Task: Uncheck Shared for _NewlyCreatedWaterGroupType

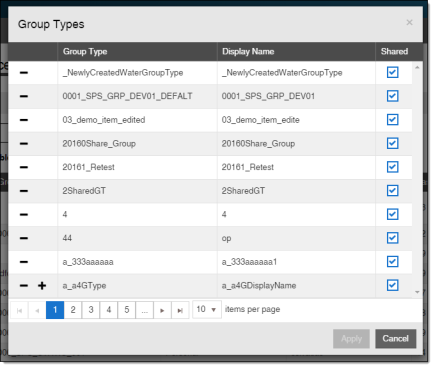Action: pyautogui.click(x=393, y=72)
